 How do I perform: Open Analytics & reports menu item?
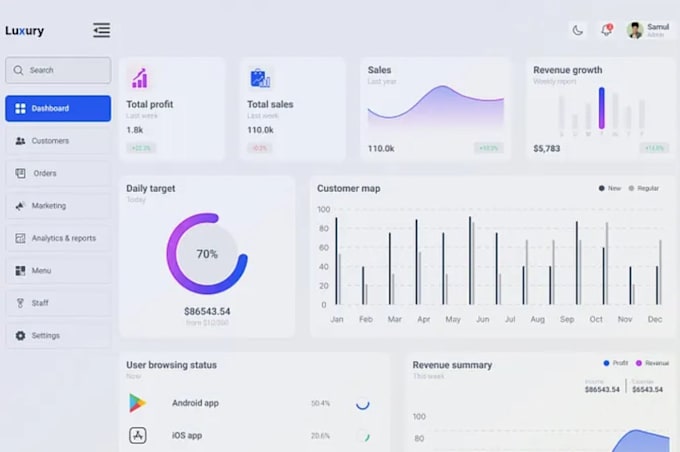tap(58, 238)
